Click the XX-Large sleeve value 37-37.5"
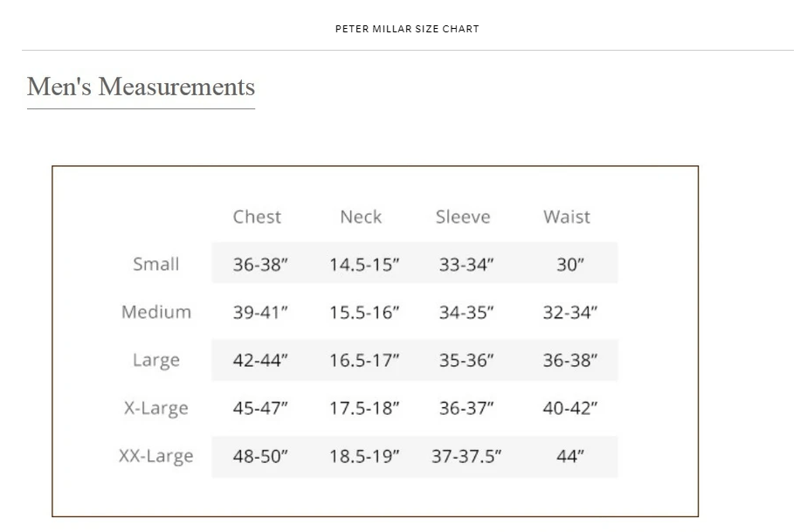The image size is (807, 532). (466, 456)
